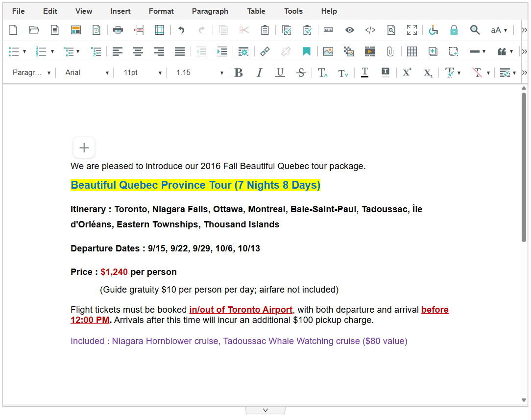The image size is (531, 420).
Task: Show the ruler
Action: [x=328, y=30]
